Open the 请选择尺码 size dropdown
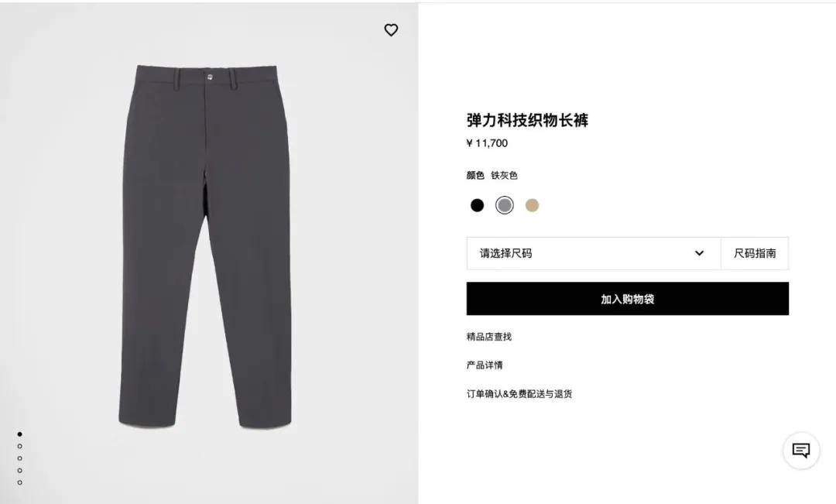Viewport: 836px width, 504px height. 594,253
